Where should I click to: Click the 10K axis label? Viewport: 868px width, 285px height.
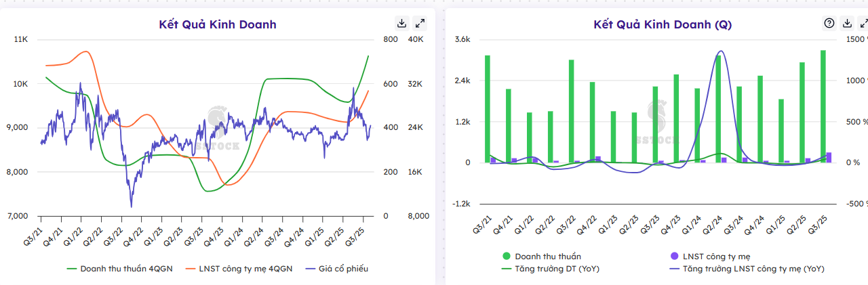[21, 84]
